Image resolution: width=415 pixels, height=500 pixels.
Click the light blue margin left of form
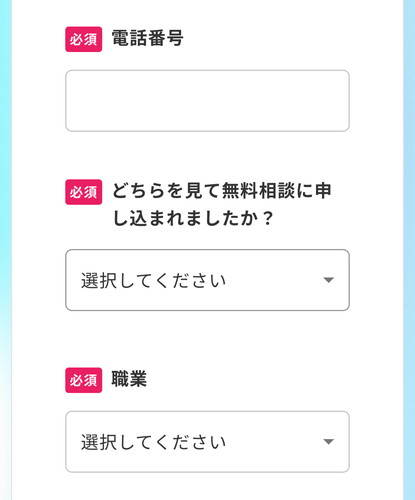(6, 250)
